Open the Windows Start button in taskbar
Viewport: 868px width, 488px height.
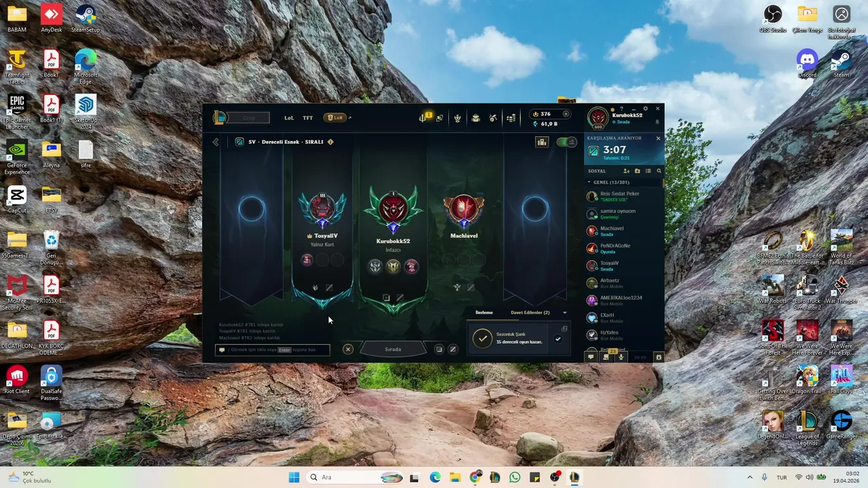pyautogui.click(x=294, y=477)
